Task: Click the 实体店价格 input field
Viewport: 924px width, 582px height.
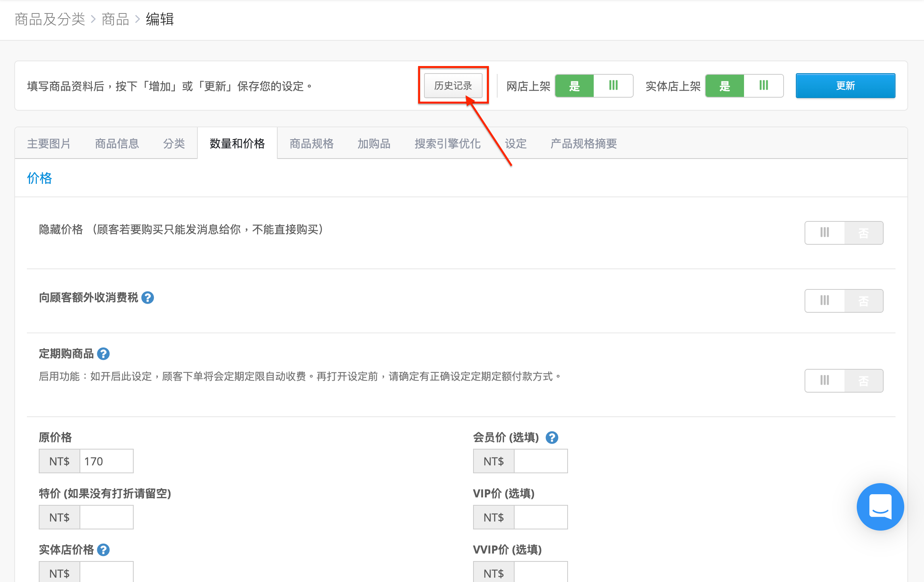Action: click(106, 572)
